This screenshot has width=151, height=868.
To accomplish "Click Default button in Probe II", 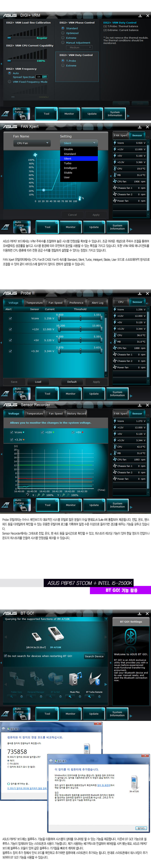I will (x=72, y=382).
